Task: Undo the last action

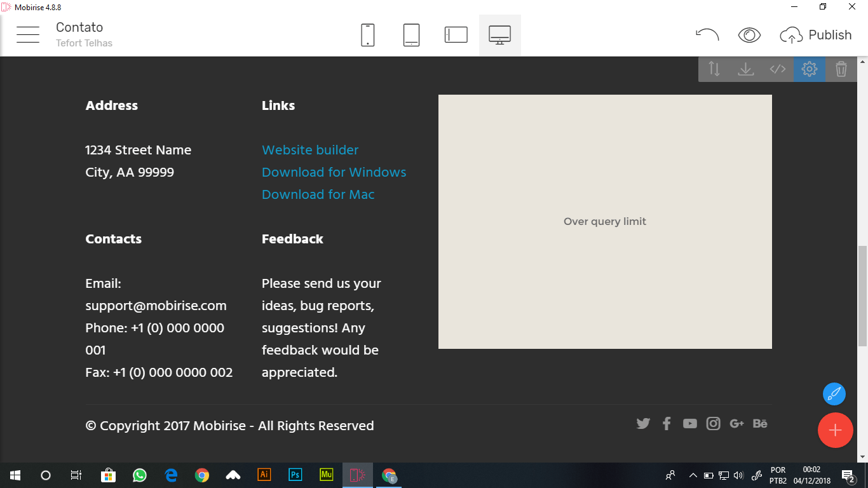Action: tap(707, 35)
